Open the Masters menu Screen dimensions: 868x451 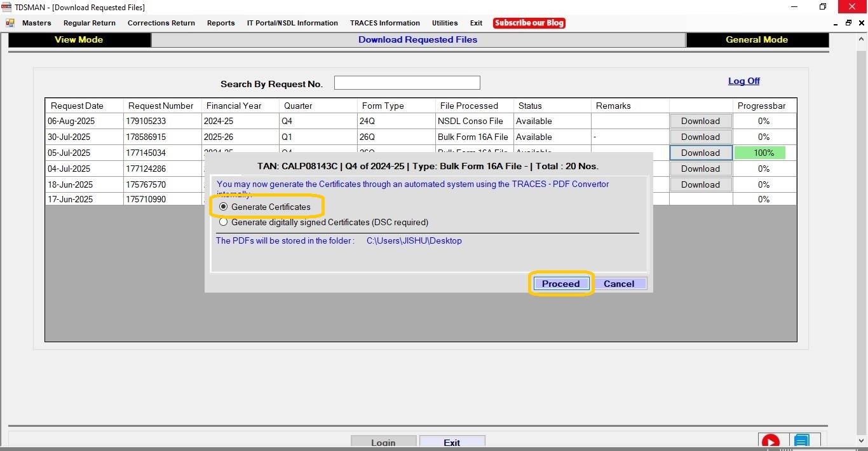pos(36,23)
